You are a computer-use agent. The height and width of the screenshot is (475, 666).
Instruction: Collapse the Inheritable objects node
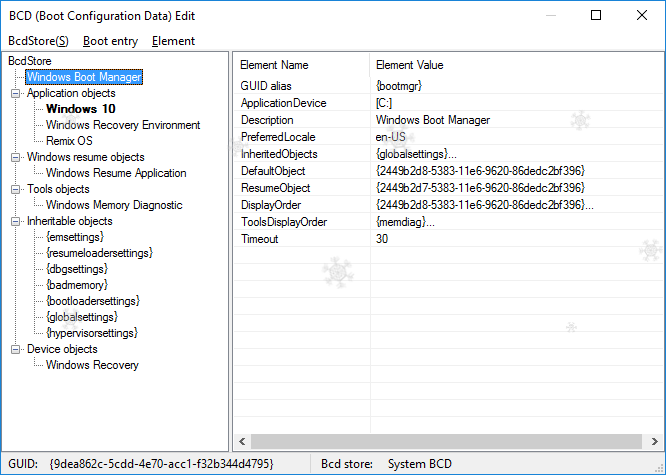tap(15, 221)
